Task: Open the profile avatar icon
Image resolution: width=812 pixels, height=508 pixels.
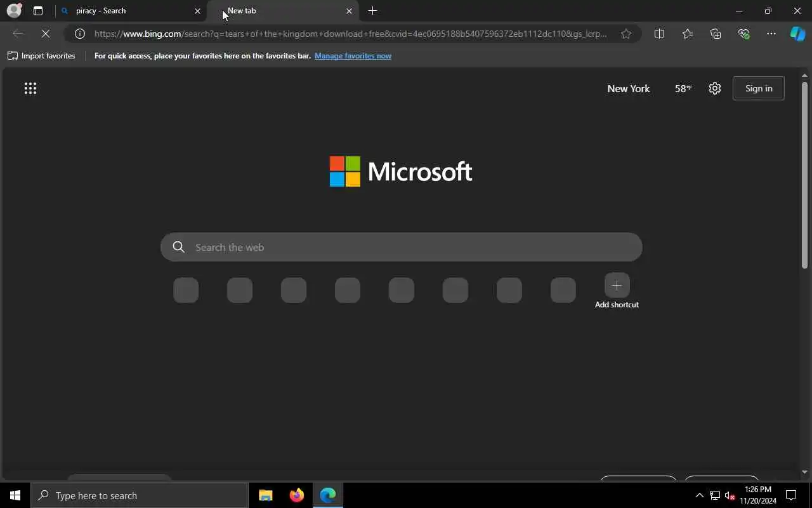Action: pos(14,11)
